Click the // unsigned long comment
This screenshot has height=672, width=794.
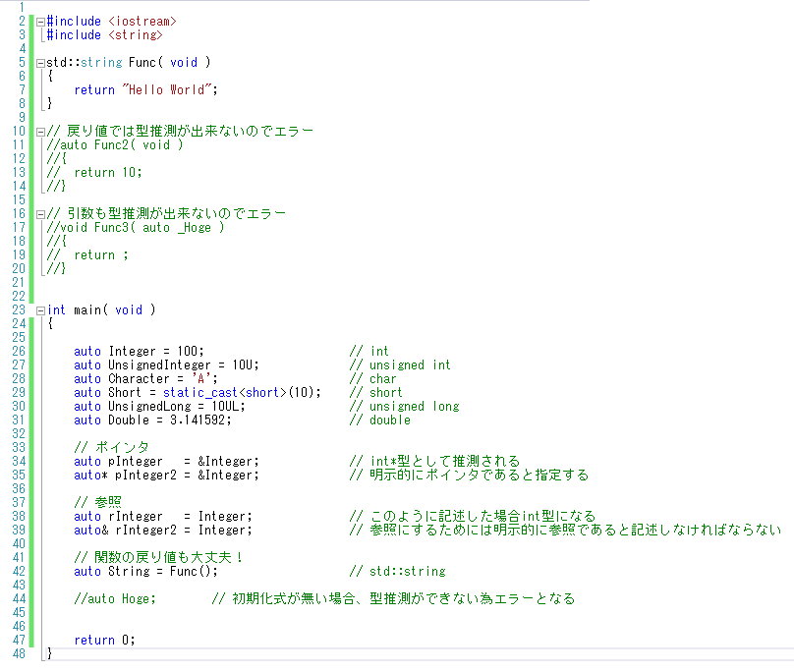coord(405,406)
